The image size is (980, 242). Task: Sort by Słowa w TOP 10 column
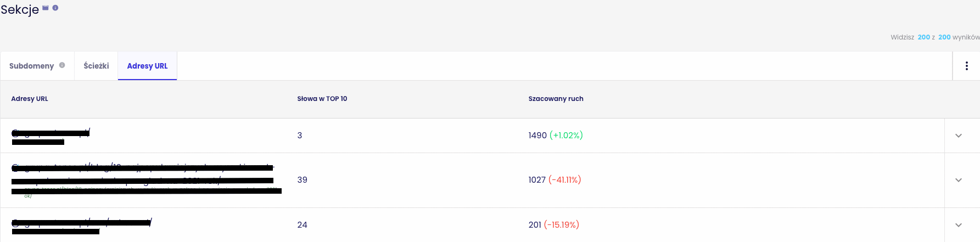pyautogui.click(x=322, y=99)
